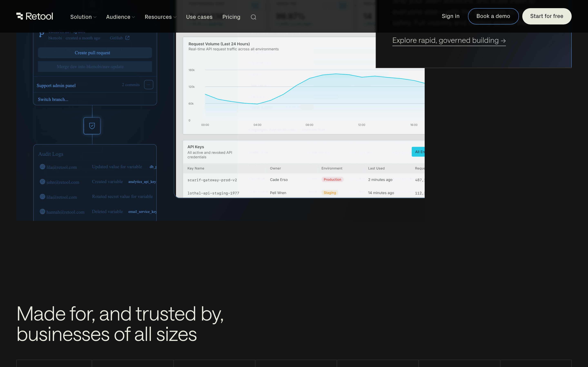This screenshot has height=367, width=588.
Task: Open the three-dots menu for Support admin panel
Action: [148, 85]
